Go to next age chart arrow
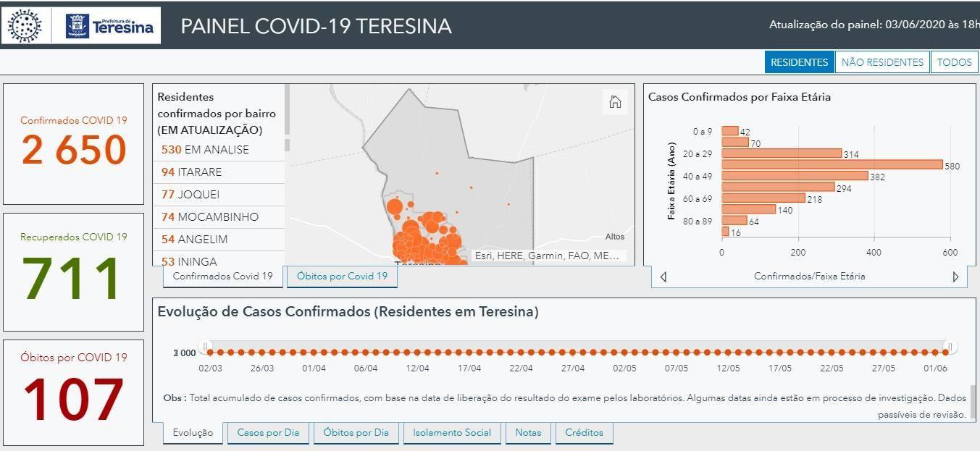This screenshot has height=451, width=980. click(x=955, y=277)
